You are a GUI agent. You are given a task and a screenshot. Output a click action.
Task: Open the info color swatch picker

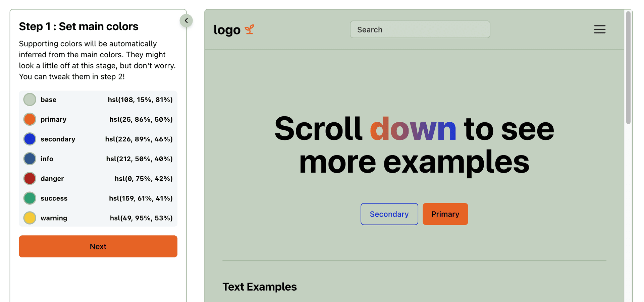point(30,159)
